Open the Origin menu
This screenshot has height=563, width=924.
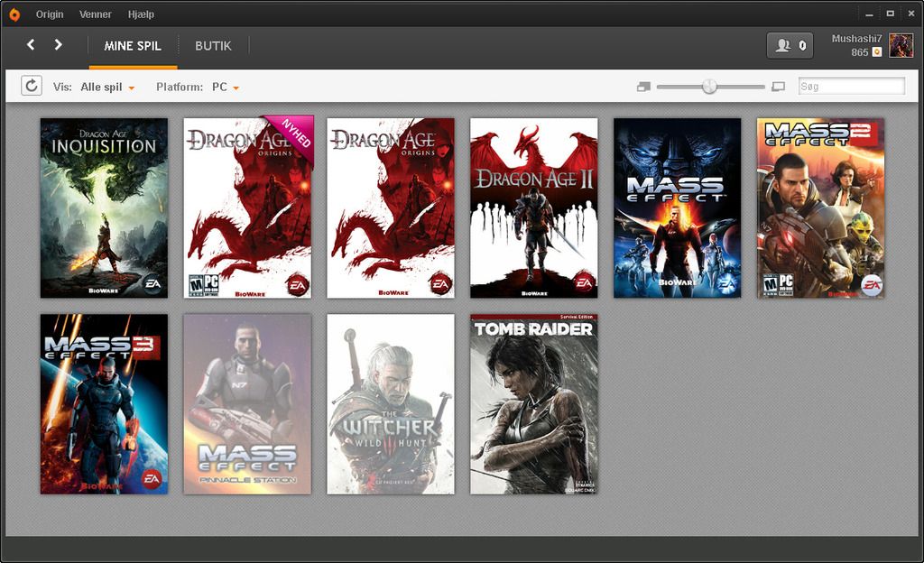pos(50,14)
